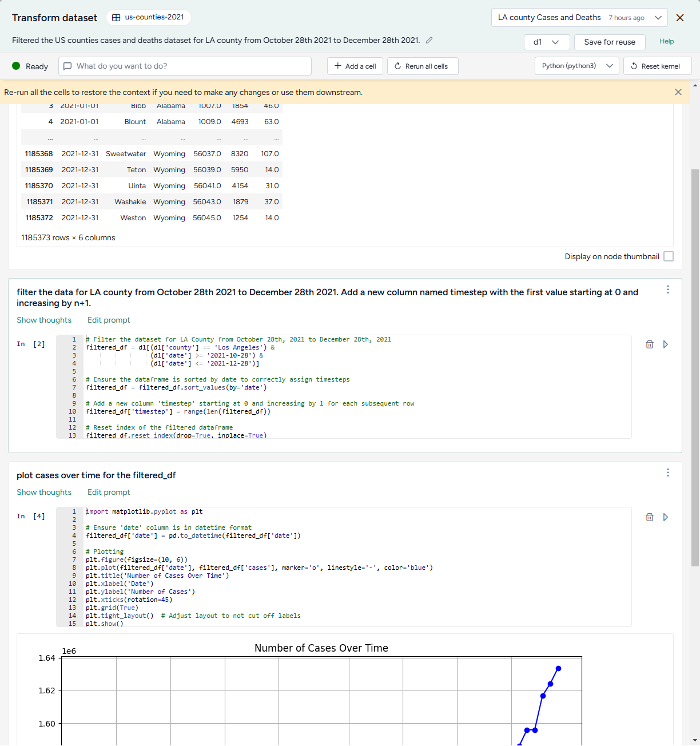Viewport: 700px width, 746px height.
Task: Open three-dot menu of plot prompt cell
Action: click(667, 473)
